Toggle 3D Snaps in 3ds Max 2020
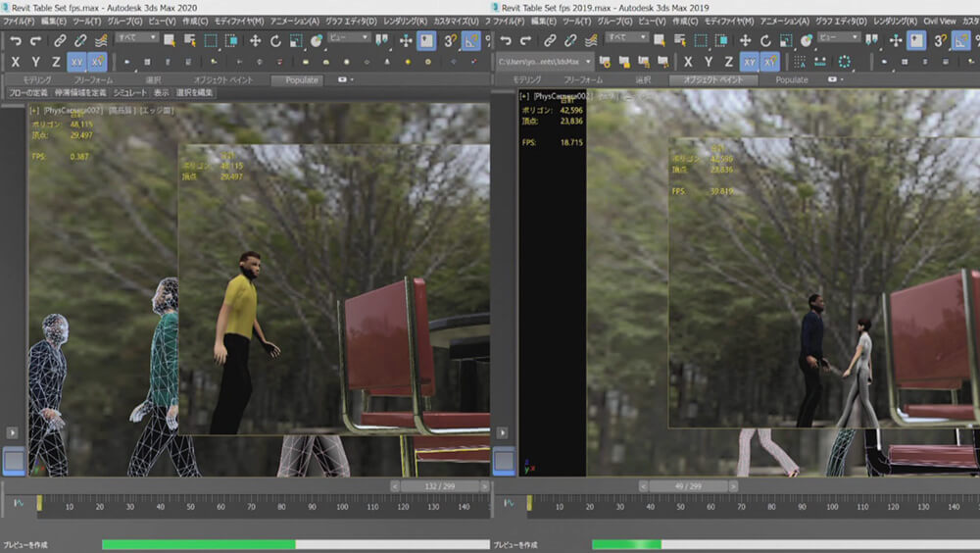The width and height of the screenshot is (980, 553). tap(451, 41)
